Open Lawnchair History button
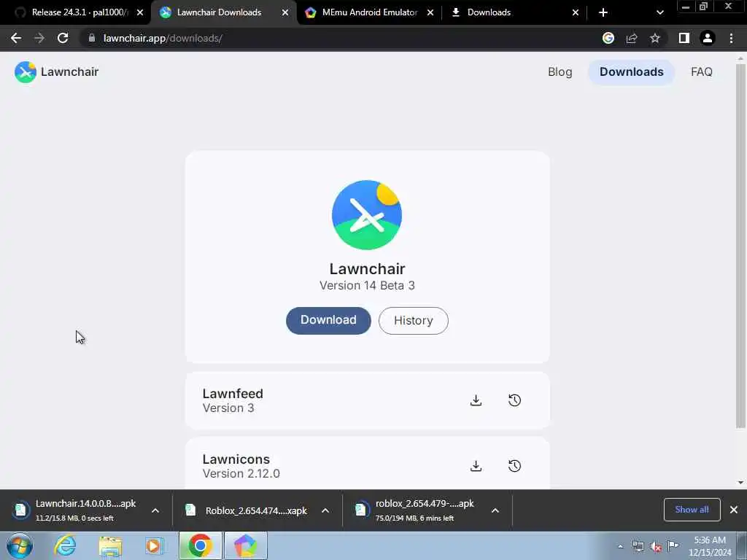This screenshot has height=560, width=747. pyautogui.click(x=413, y=321)
